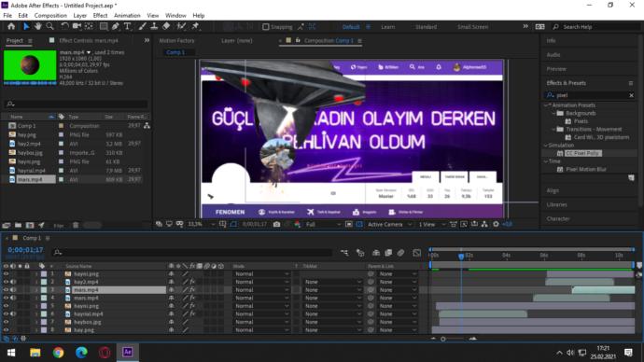The image size is (644, 362).
Task: Open blend mode dropdown for layer 1 hayni.png
Action: pos(261,273)
